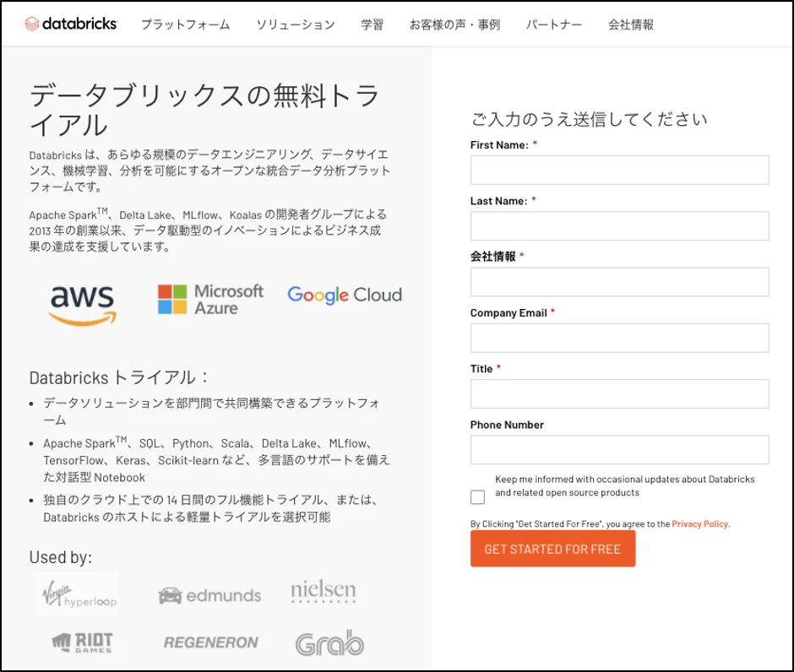Enable the Keep me informed checkbox
The image size is (794, 672).
477,497
